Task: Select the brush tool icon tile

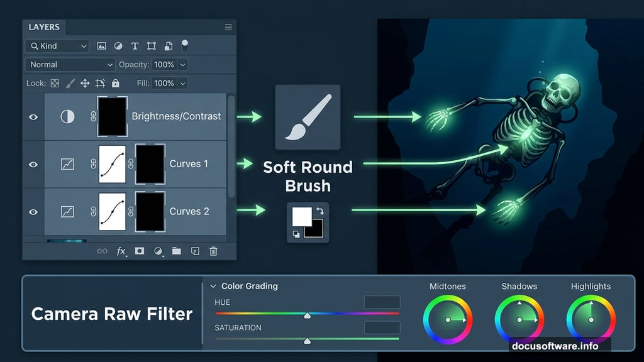Action: tap(308, 118)
